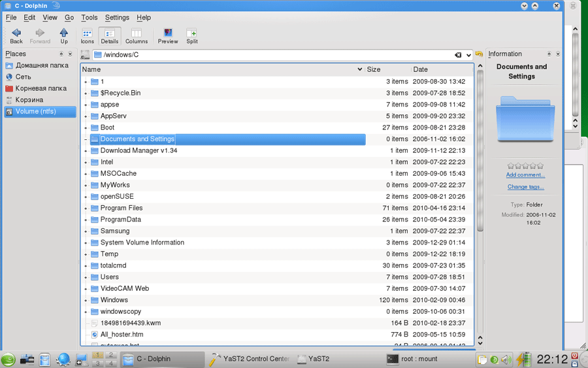Open Корневая папка in Places

pyautogui.click(x=40, y=88)
